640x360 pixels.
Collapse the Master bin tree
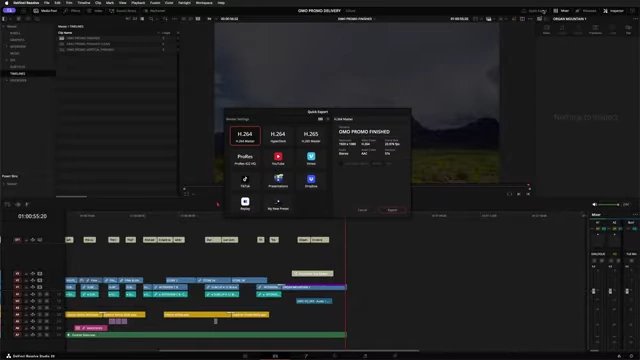pyautogui.click(x=4, y=27)
